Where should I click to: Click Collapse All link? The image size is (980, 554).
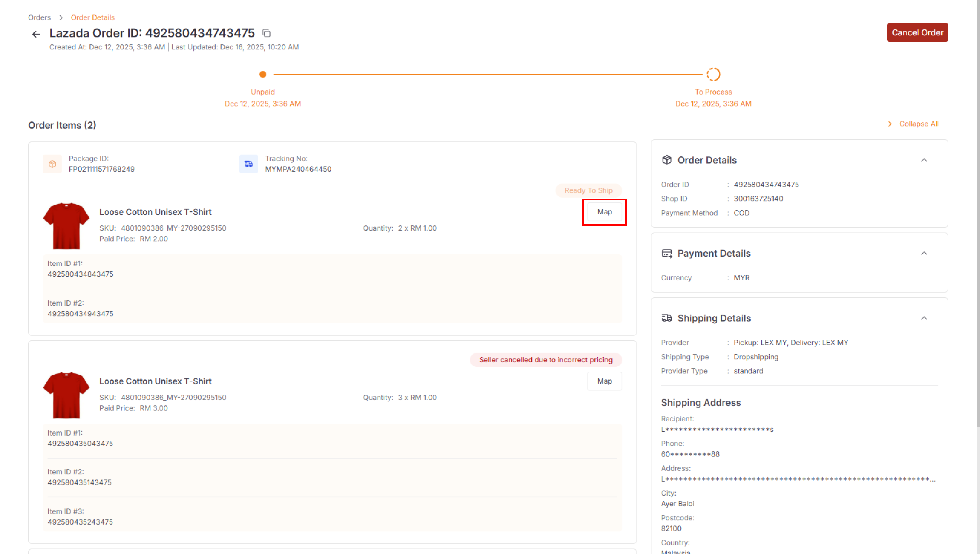click(919, 124)
